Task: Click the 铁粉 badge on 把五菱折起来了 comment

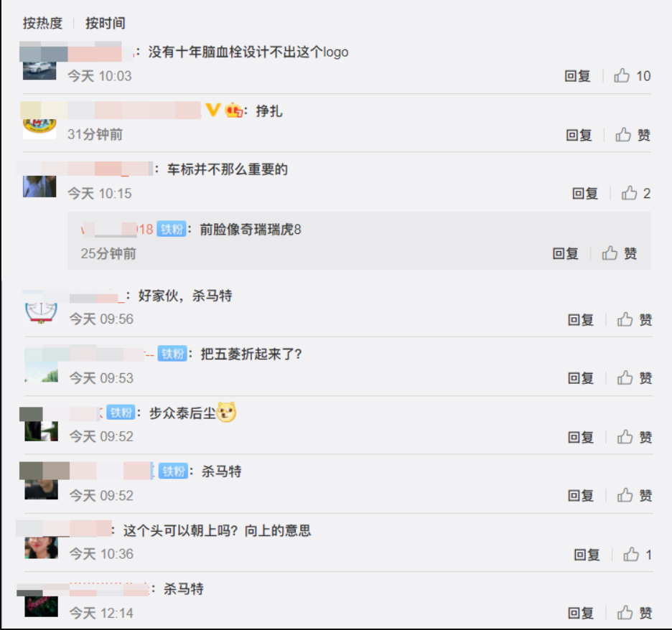Action: (x=172, y=354)
